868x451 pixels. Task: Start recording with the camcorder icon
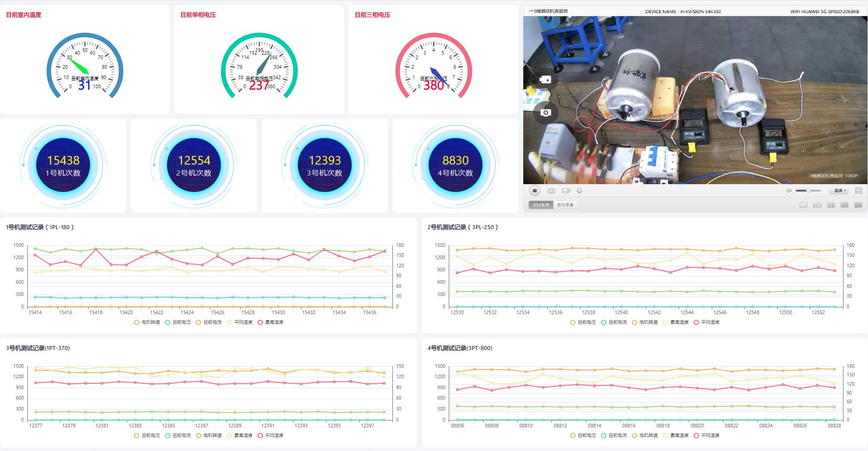pos(565,191)
